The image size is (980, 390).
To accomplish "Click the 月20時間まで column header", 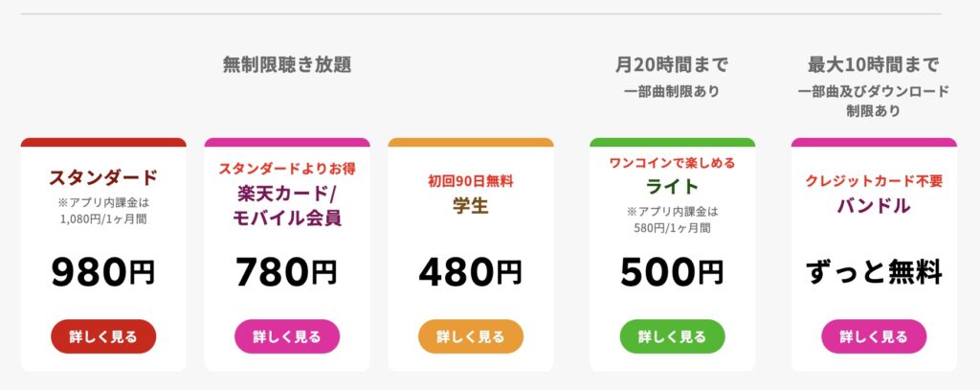I will tap(672, 65).
